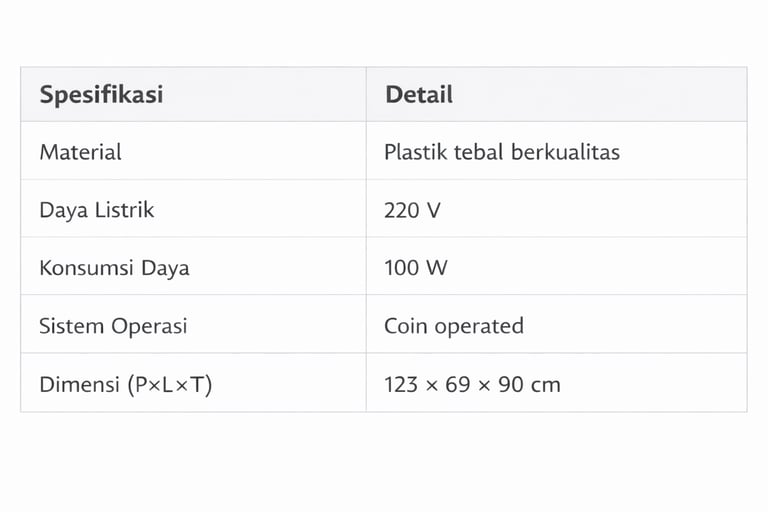Viewport: 768px width, 512px height.
Task: Click the Spesifikasi column header
Action: (101, 95)
